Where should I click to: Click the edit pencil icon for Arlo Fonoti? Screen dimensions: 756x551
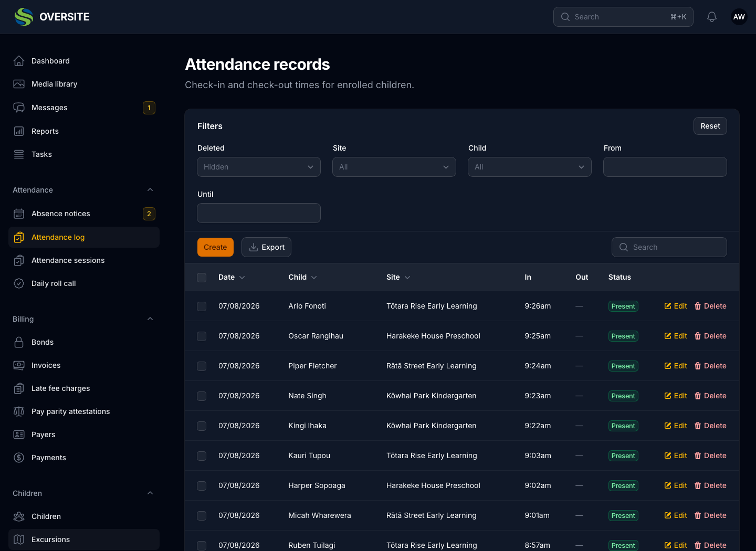pos(668,306)
